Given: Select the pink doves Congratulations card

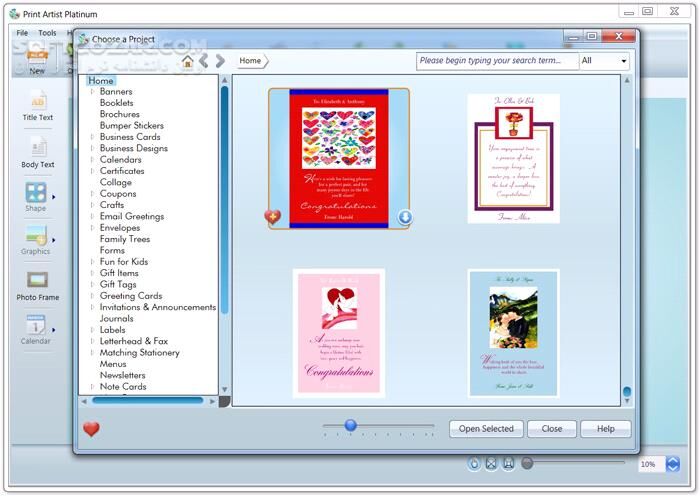Looking at the screenshot, I should pos(339,333).
